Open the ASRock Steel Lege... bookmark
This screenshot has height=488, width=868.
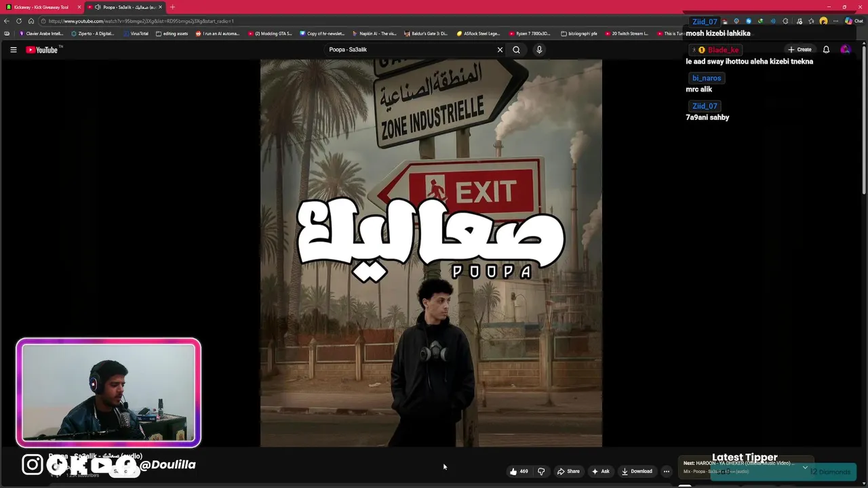[x=479, y=33]
